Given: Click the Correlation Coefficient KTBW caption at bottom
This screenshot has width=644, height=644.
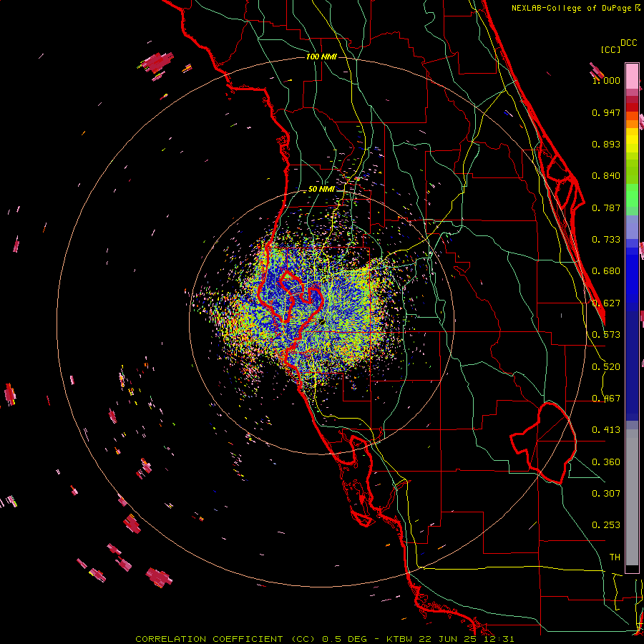Looking at the screenshot, I should pos(324,639).
